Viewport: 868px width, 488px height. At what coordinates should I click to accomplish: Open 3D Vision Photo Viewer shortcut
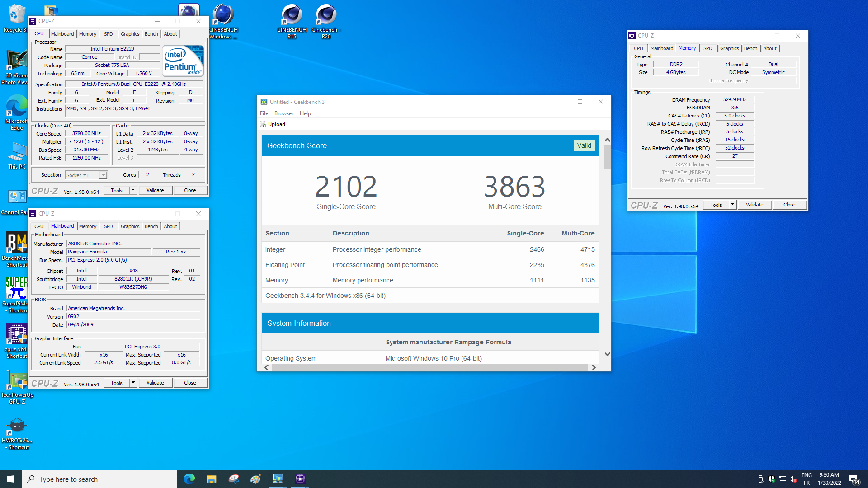pos(16,67)
